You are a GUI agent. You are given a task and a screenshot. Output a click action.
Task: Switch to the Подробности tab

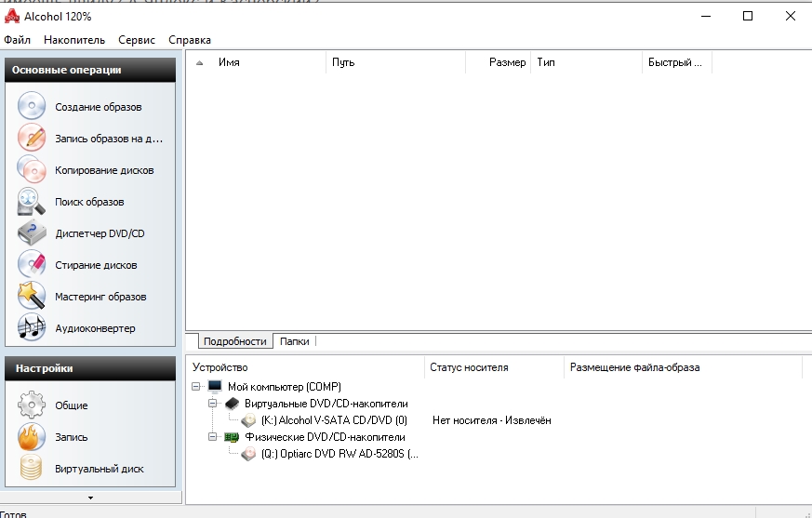click(x=234, y=341)
